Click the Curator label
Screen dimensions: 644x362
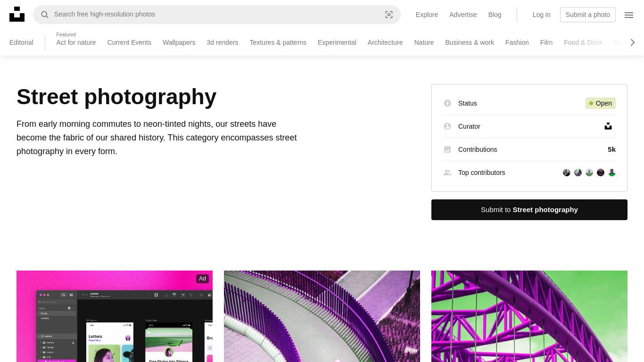[469, 126]
